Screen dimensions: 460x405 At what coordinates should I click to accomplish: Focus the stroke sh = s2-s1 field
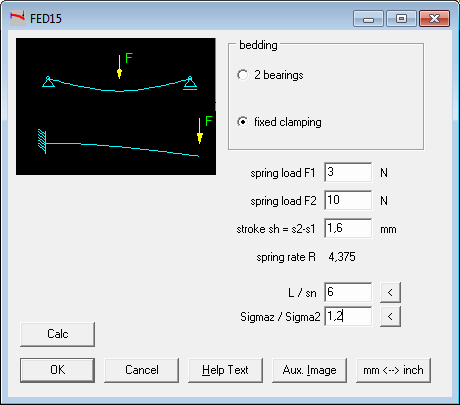[x=348, y=228]
